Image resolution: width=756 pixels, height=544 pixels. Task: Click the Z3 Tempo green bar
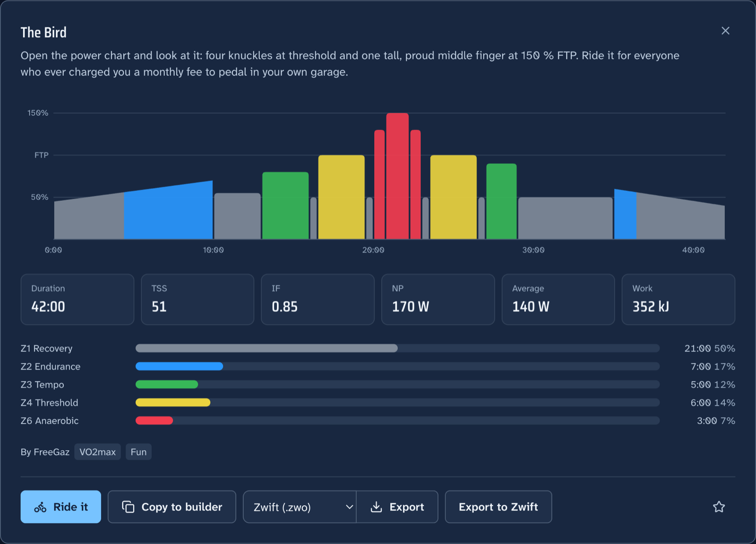167,384
